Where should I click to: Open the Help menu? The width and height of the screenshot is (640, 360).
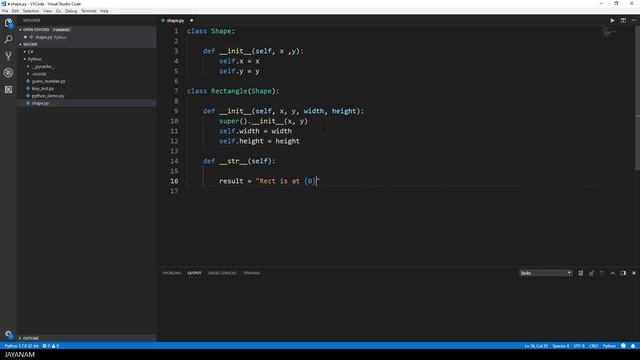tap(104, 11)
